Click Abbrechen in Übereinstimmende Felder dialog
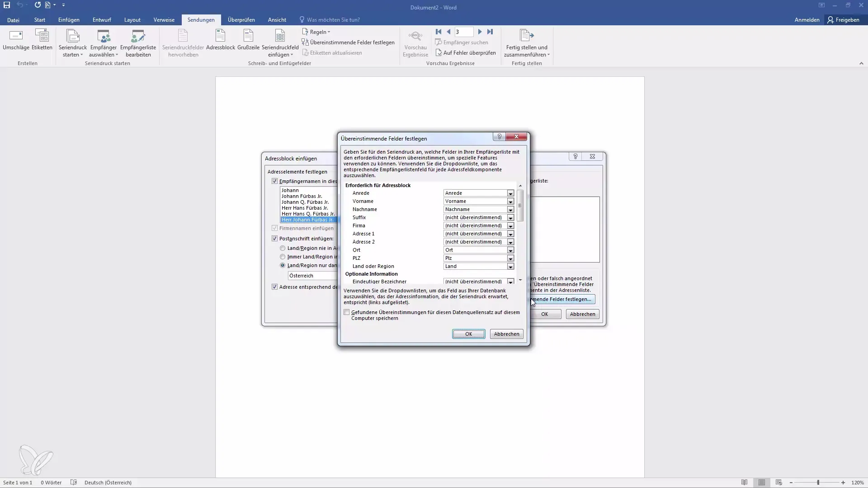The width and height of the screenshot is (868, 488). coord(506,334)
